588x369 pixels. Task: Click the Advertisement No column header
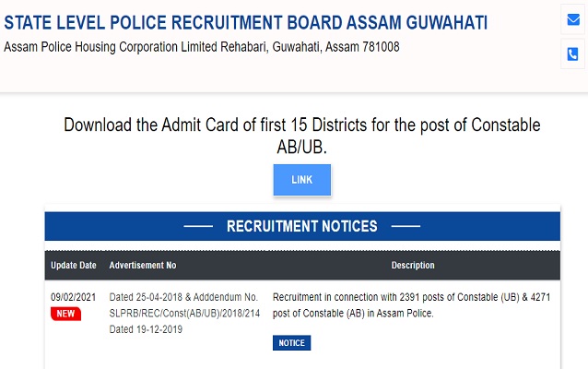(x=143, y=266)
